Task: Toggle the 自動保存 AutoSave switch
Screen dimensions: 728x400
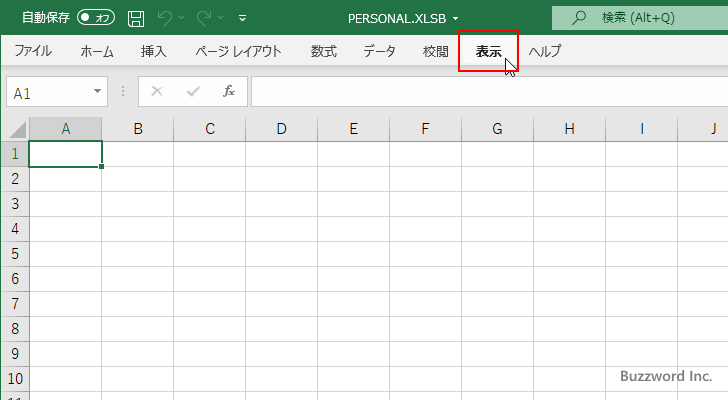Action: 96,18
